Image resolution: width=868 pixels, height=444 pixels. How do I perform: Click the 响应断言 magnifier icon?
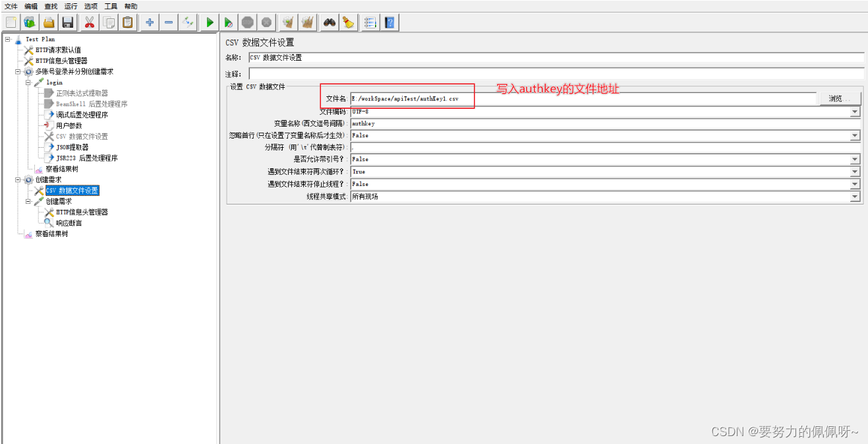pos(49,223)
